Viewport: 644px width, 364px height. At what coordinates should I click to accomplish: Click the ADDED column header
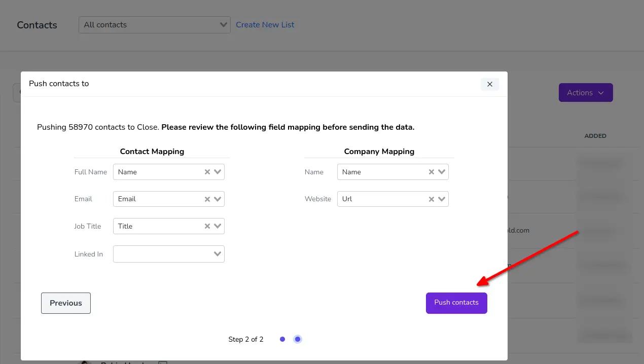click(x=595, y=136)
